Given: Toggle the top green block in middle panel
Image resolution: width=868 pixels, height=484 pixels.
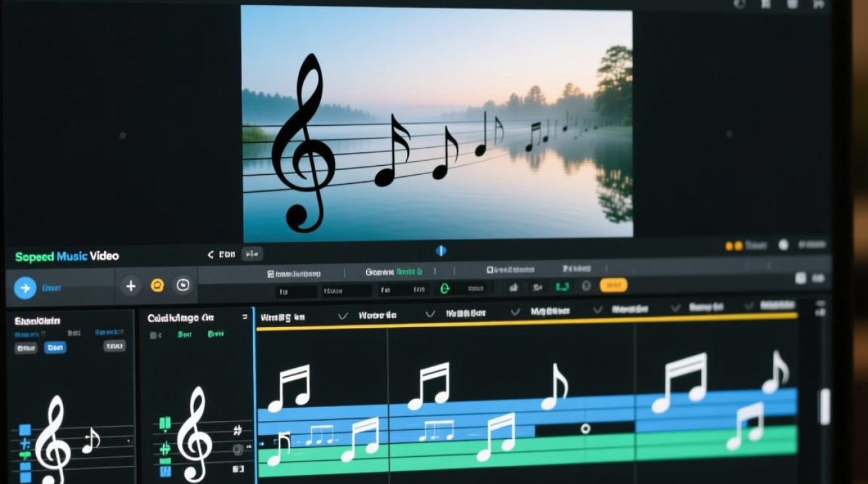Looking at the screenshot, I should tap(165, 424).
